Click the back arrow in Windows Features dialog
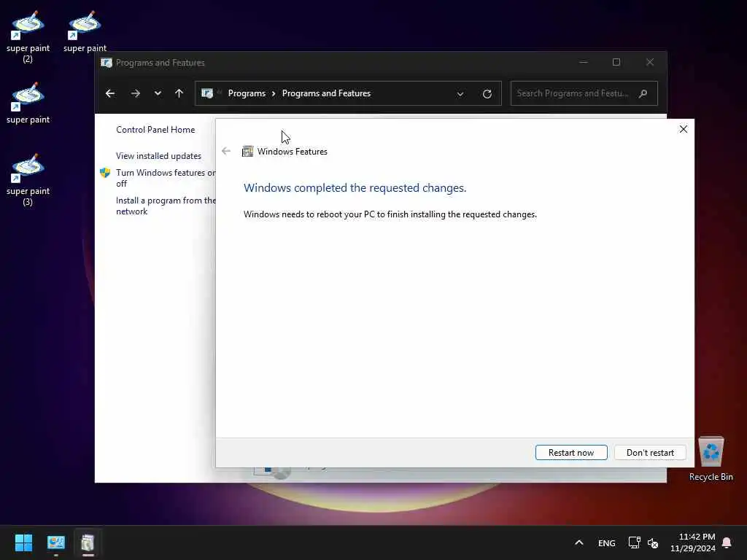The height and width of the screenshot is (560, 747). pyautogui.click(x=226, y=152)
